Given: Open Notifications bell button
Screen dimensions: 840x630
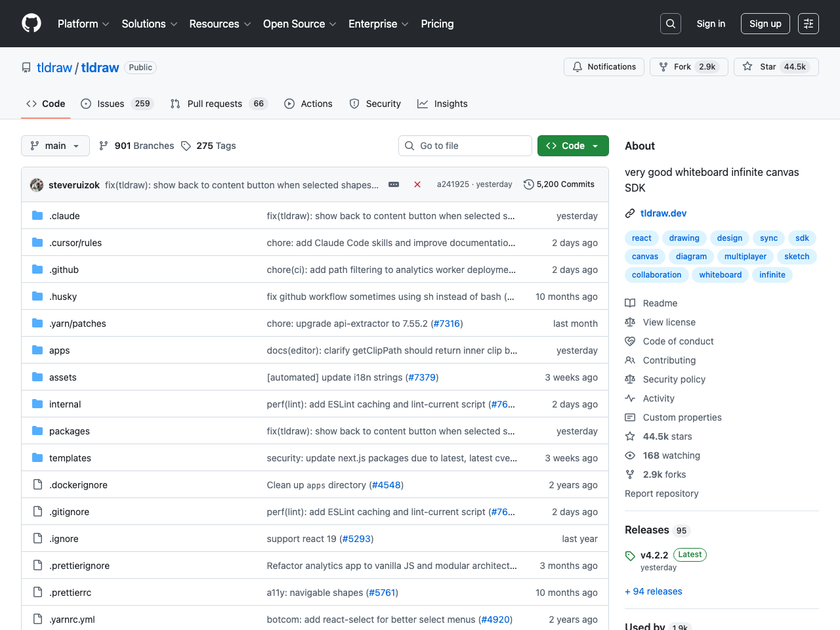Looking at the screenshot, I should click(x=604, y=67).
